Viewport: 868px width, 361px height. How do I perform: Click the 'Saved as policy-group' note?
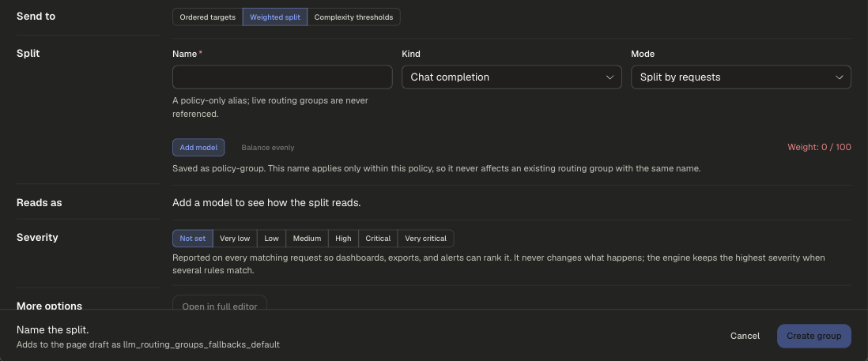point(436,168)
